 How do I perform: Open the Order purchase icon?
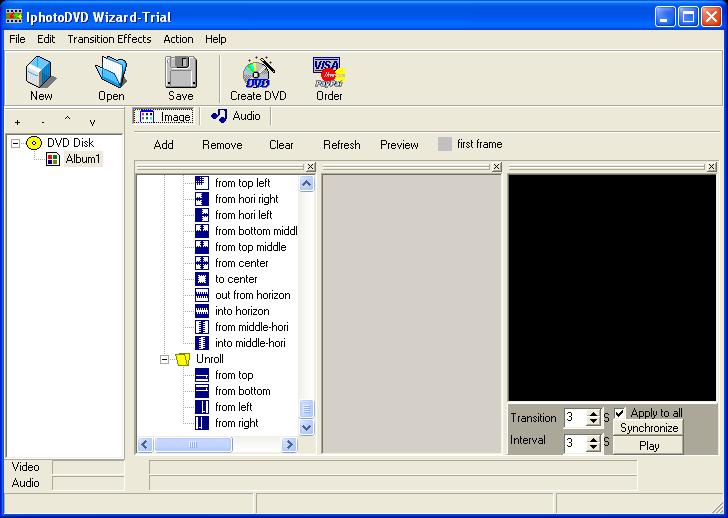point(329,74)
